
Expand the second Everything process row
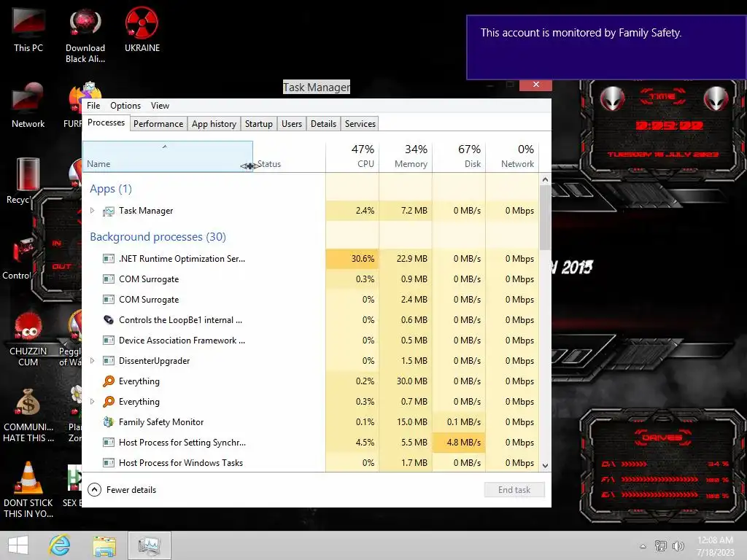click(x=93, y=402)
